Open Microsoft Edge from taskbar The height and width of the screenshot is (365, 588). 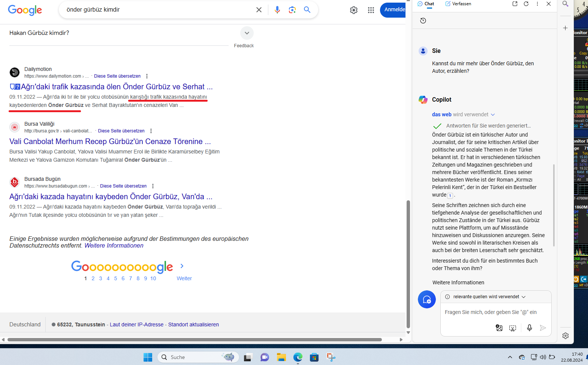(298, 357)
